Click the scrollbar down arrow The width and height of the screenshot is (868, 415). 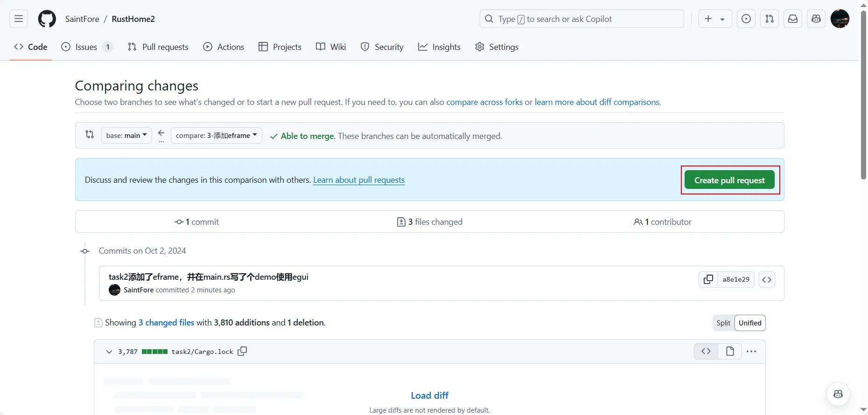point(863,410)
